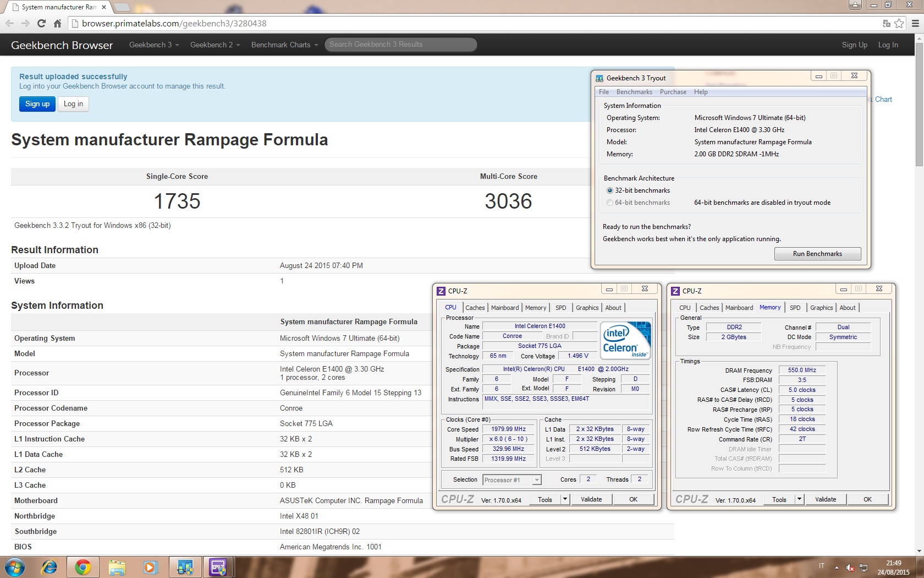Reload the Geekbench result page
This screenshot has width=924, height=578.
(41, 23)
